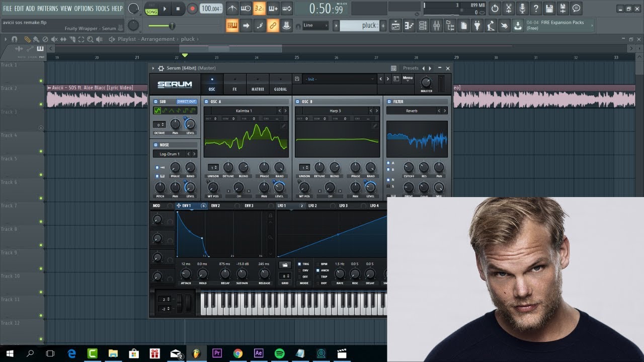Click the Serum save preset disk icon
The width and height of the screenshot is (644, 362).
point(297,79)
